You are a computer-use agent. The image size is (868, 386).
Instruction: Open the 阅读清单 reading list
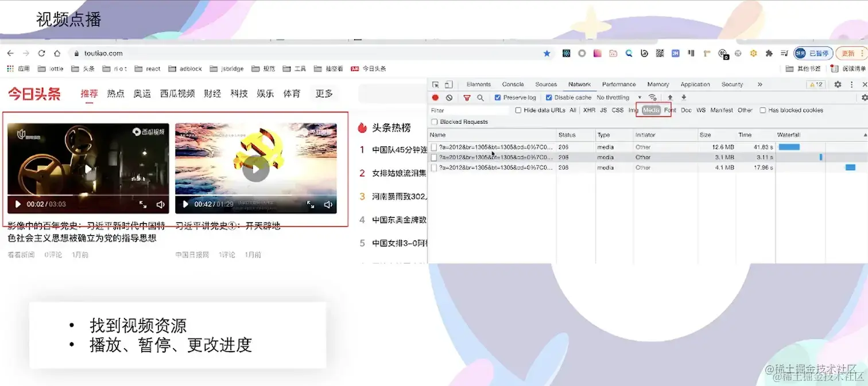pos(848,69)
